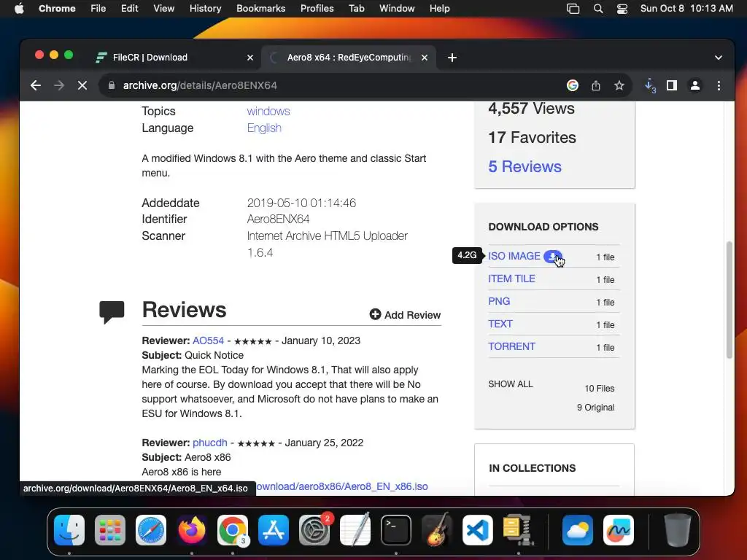The image size is (747, 560).
Task: Click the Aero8_EN_x86.iso download link
Action: 341,486
